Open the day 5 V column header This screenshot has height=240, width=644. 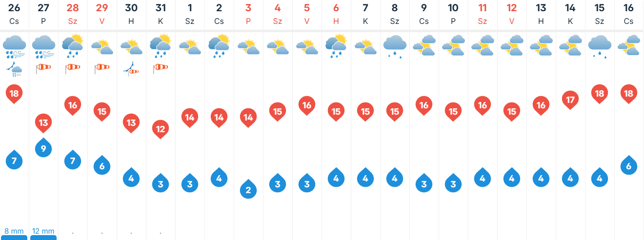pos(307,14)
